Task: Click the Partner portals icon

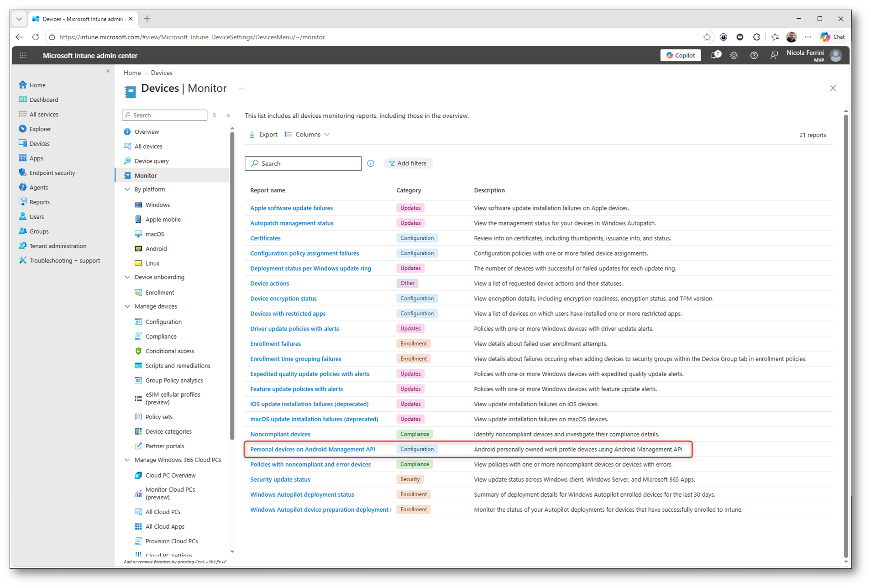Action: click(x=138, y=446)
